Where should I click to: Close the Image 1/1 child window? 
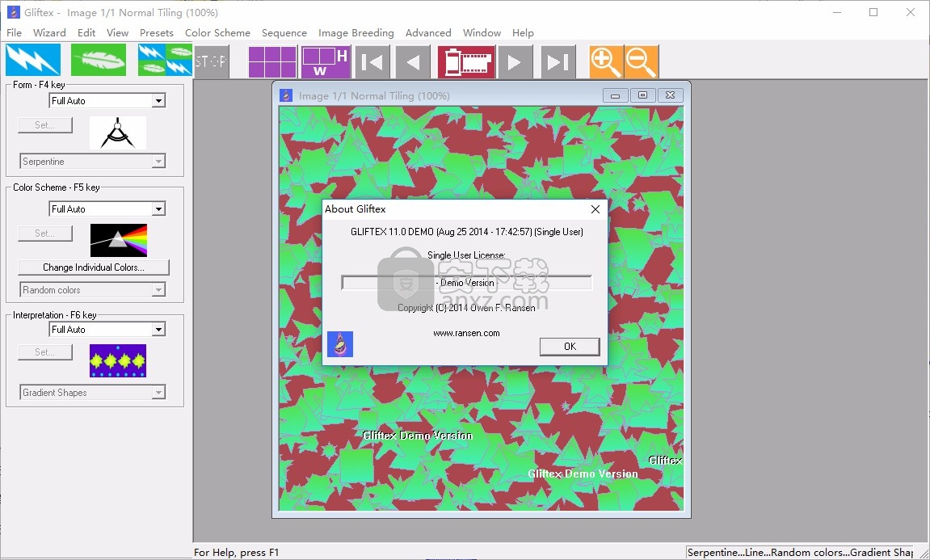(x=670, y=95)
